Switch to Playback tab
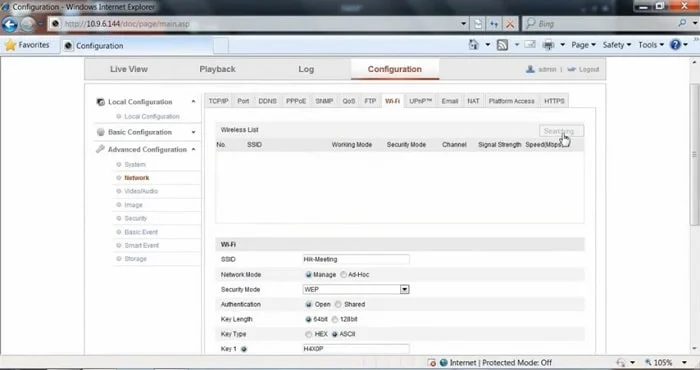Screen dimensions: 700x370 click(x=217, y=69)
